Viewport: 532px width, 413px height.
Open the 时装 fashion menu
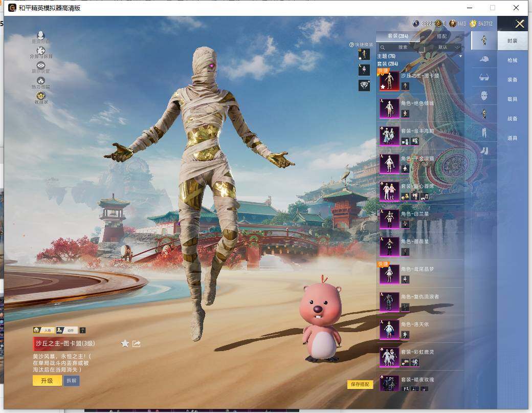point(513,41)
